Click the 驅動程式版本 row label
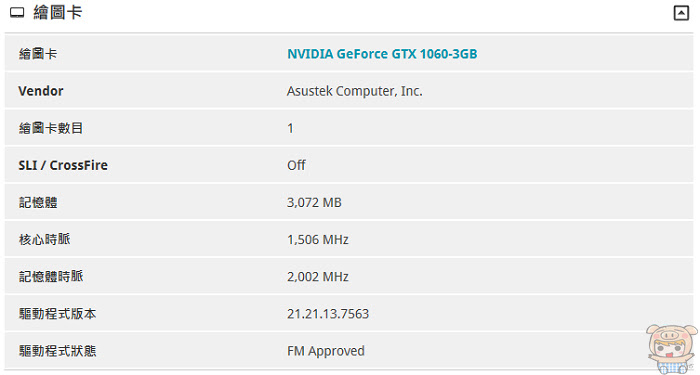The width and height of the screenshot is (700, 375). point(57,314)
